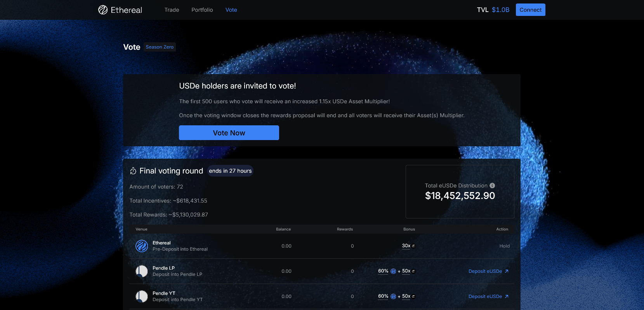Click the Total Incentives ~$618,431.55 text
This screenshot has height=310, width=644.
[168, 201]
